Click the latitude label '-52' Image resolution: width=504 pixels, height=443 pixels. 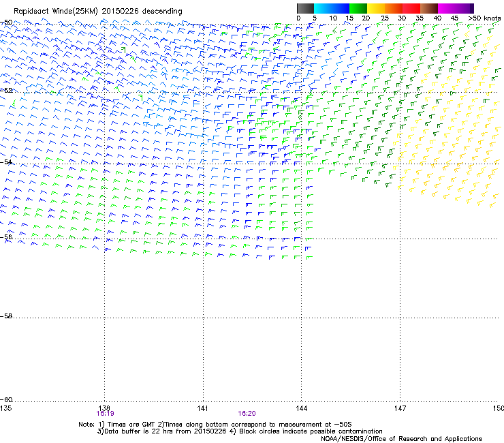point(6,91)
